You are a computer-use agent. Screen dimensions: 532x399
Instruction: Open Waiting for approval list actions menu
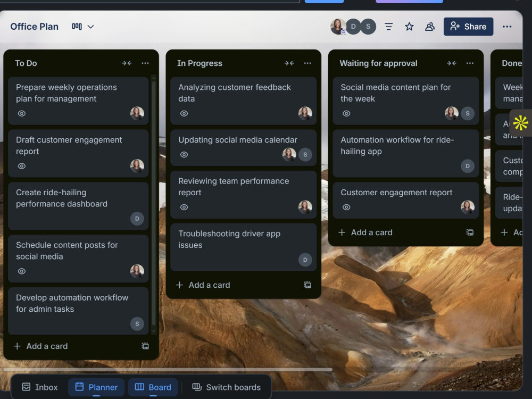click(470, 63)
